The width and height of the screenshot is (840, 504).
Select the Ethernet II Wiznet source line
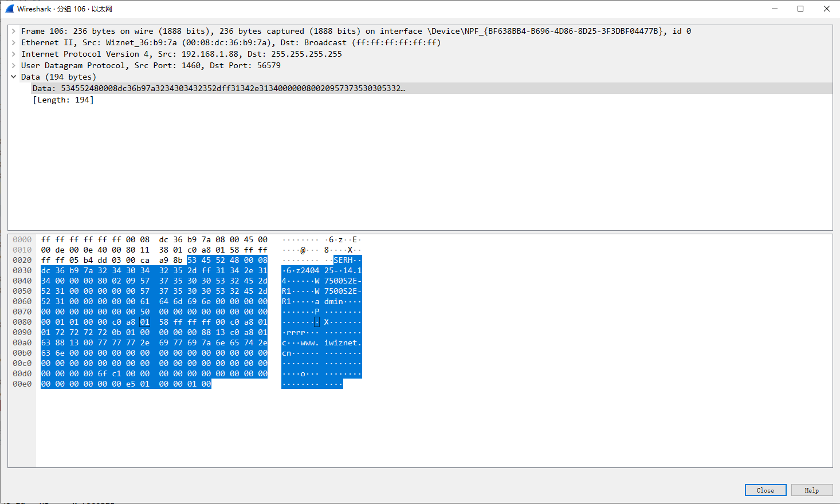tap(231, 42)
